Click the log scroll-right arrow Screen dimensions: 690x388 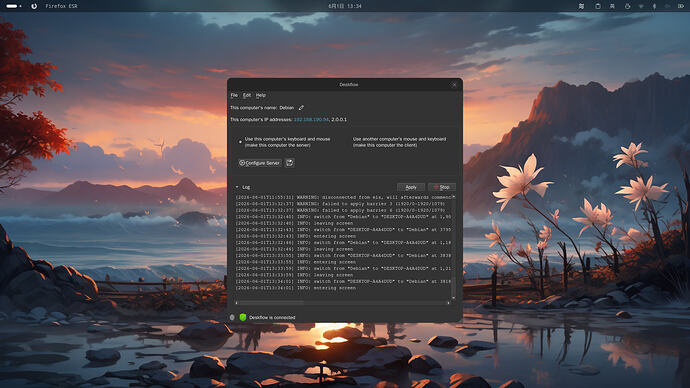[448, 303]
